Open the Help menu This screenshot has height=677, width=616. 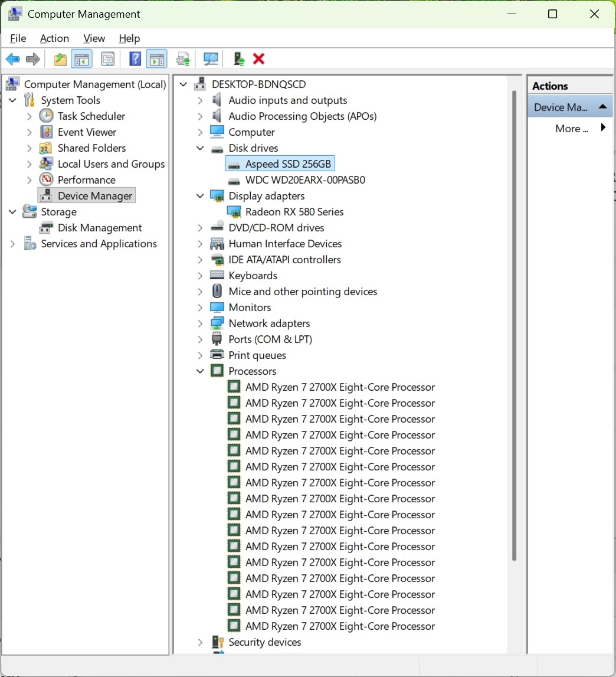pyautogui.click(x=129, y=38)
